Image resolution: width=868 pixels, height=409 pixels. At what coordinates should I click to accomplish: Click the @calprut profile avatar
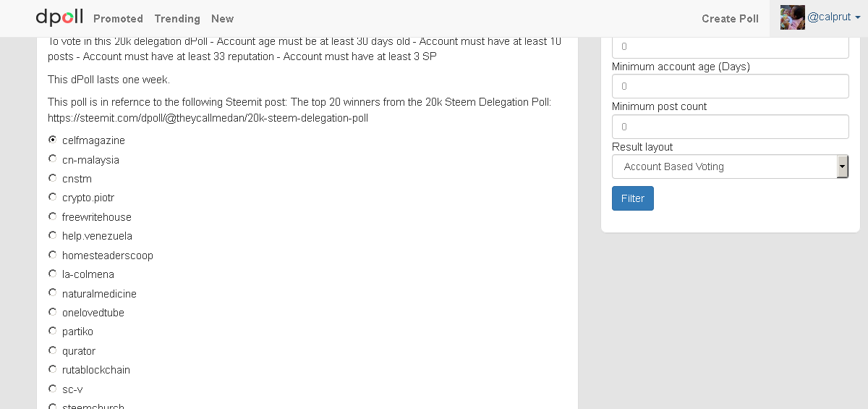[x=793, y=17]
